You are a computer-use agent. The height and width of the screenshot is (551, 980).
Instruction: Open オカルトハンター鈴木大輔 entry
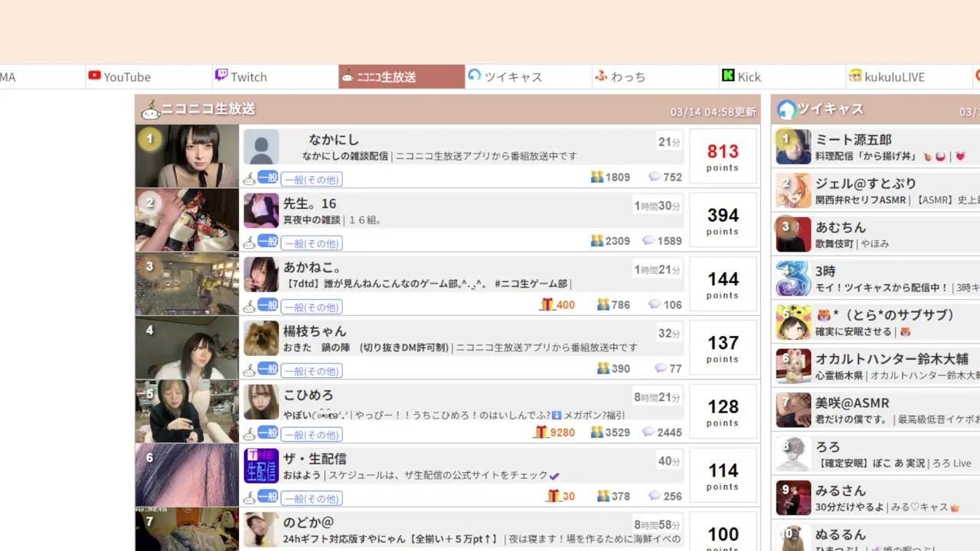tap(876, 366)
